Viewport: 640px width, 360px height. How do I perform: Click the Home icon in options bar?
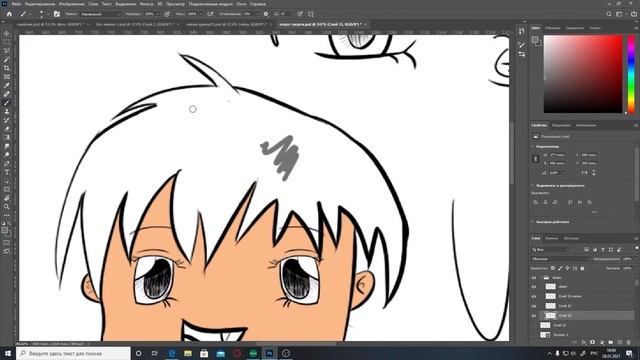click(9, 14)
